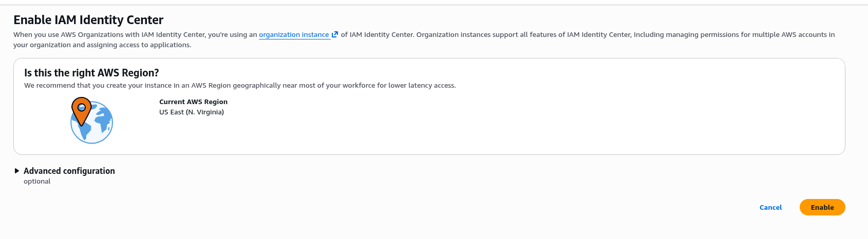Click the Advanced configuration label

coord(69,171)
